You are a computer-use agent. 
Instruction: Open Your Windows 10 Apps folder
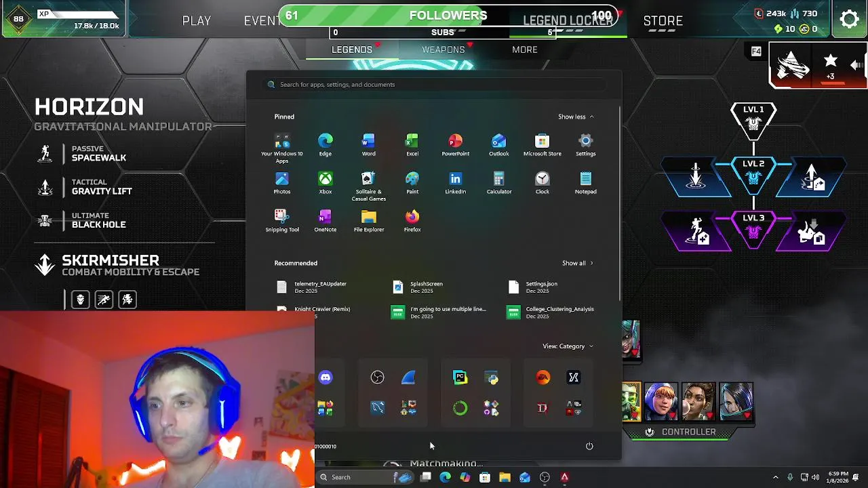pyautogui.click(x=282, y=148)
